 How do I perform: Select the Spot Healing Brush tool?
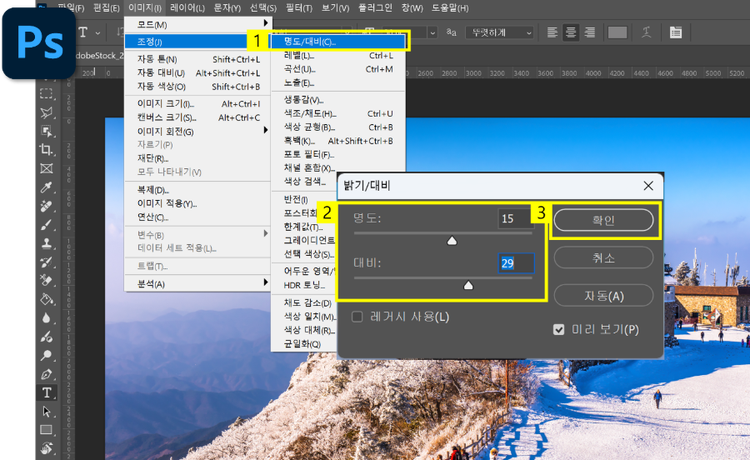click(46, 206)
